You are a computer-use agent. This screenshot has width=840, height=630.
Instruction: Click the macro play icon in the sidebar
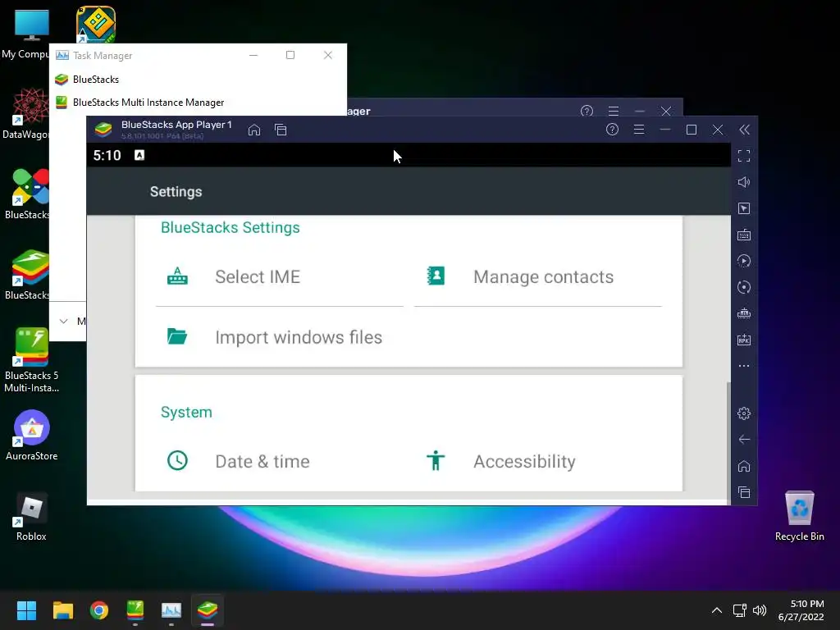point(744,261)
